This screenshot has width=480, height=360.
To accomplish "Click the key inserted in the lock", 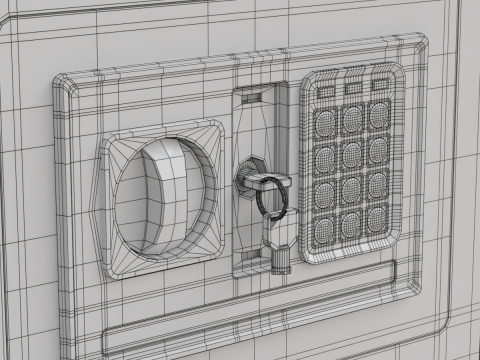I will tap(267, 182).
